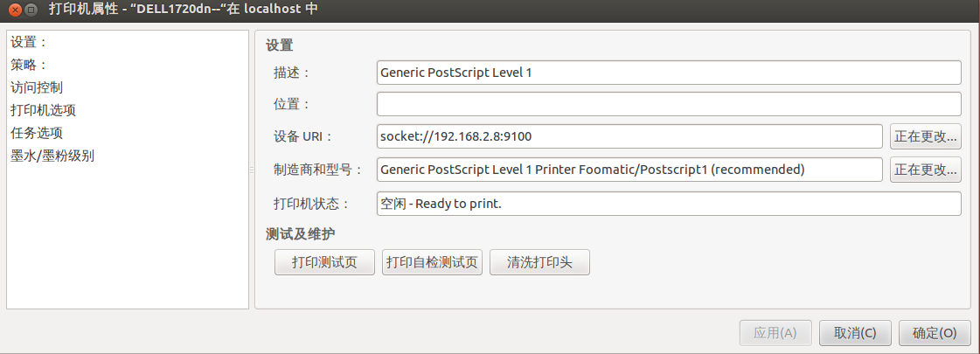Focus the 描述 text field

(x=669, y=73)
